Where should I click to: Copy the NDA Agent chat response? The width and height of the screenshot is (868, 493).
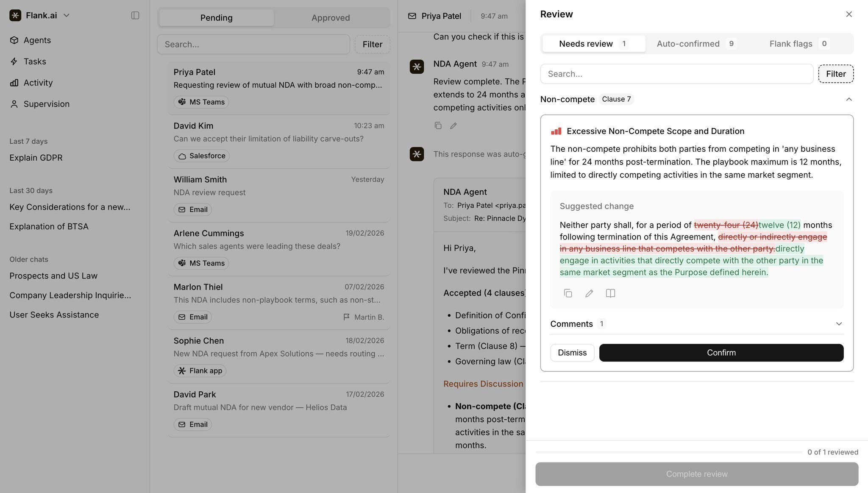(438, 125)
